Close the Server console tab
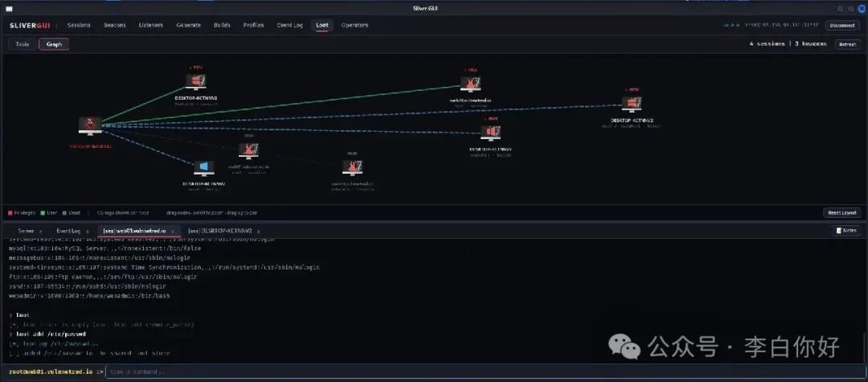This screenshot has height=382, width=868. [x=40, y=231]
